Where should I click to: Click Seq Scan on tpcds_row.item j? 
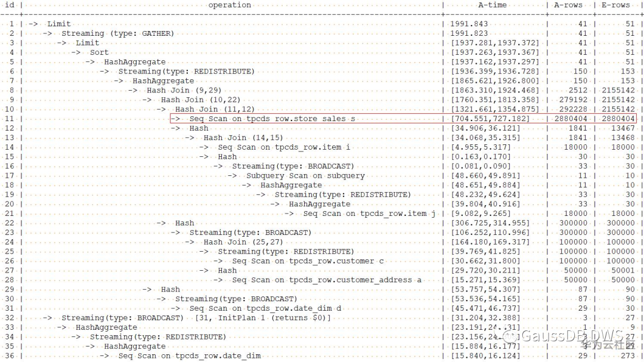click(x=369, y=214)
